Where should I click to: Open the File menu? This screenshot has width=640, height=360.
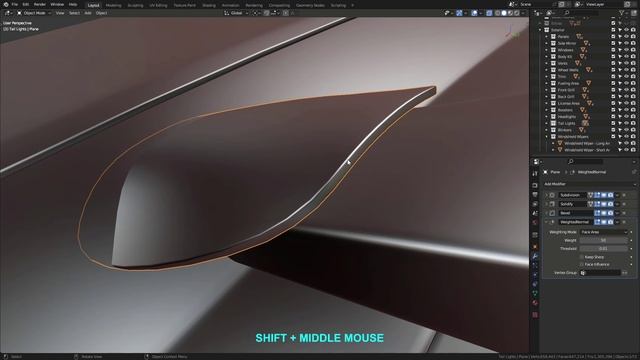[x=15, y=4]
